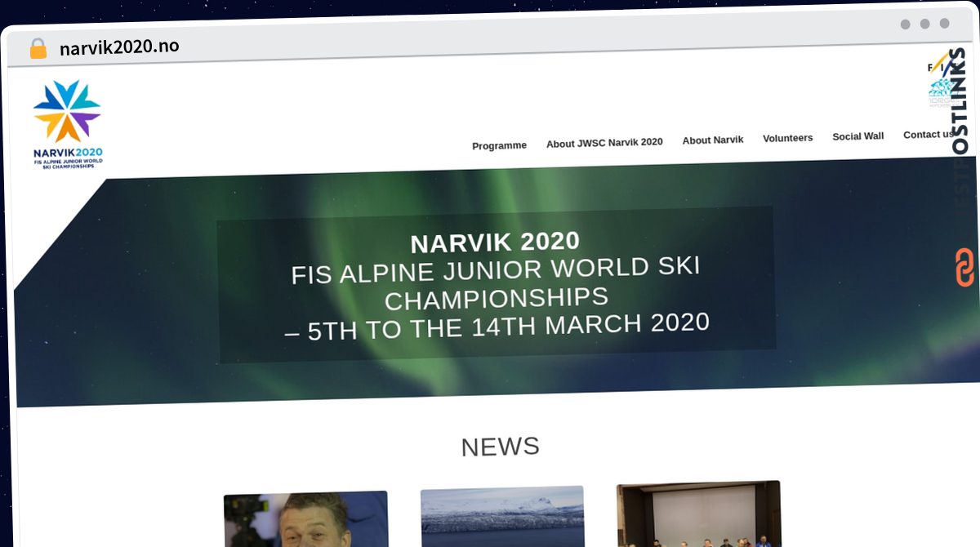Click the padlock icon beside the URL
This screenshot has height=547, width=980.
pos(38,48)
